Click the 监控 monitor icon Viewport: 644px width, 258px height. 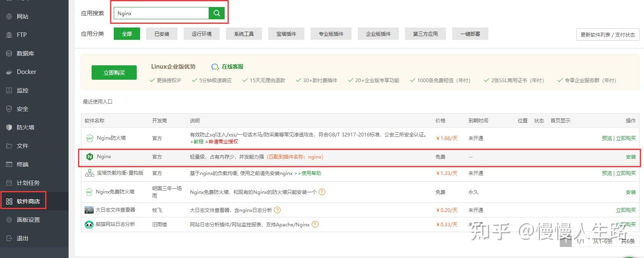(9, 90)
